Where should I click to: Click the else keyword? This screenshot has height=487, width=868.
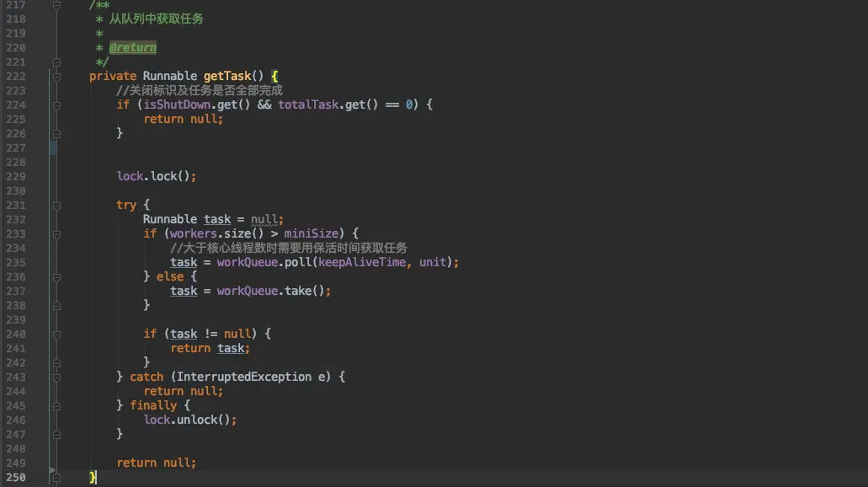coord(170,276)
